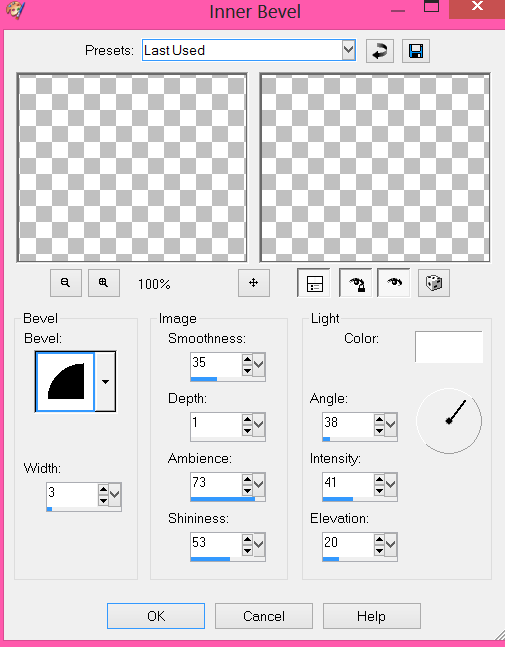
Task: Toggle the show/hide previews button
Action: click(x=314, y=283)
